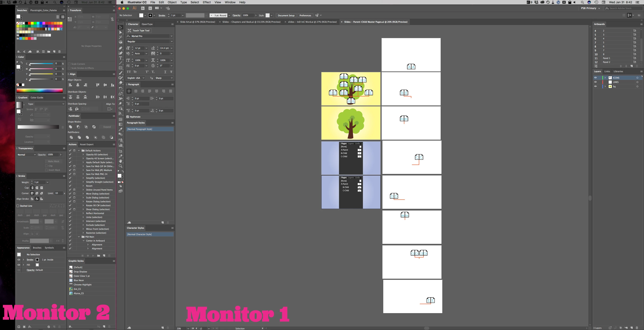Open the transparency blend mode Normal dropdown
The height and width of the screenshot is (330, 644).
pyautogui.click(x=27, y=155)
